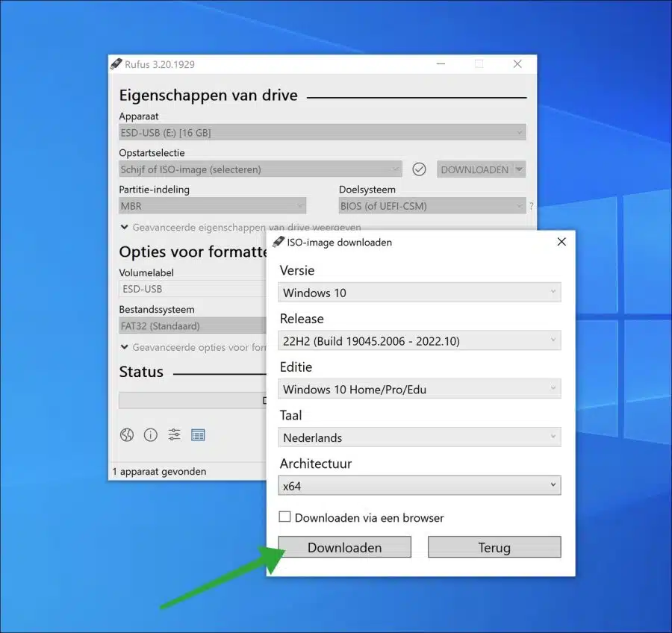Click the checksum checkmark icon beside Opstartselectie

click(x=419, y=169)
